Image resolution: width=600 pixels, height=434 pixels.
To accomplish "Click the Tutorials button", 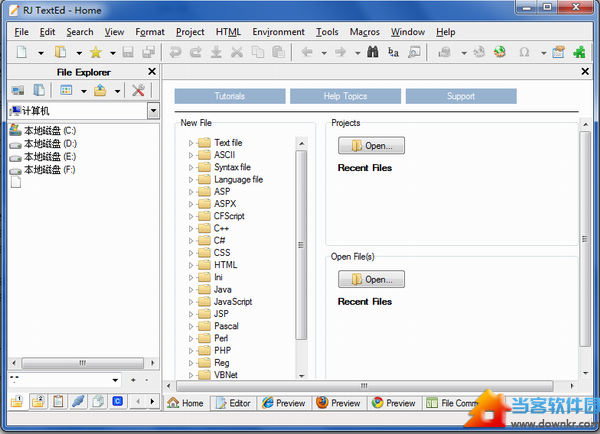I will [x=229, y=97].
